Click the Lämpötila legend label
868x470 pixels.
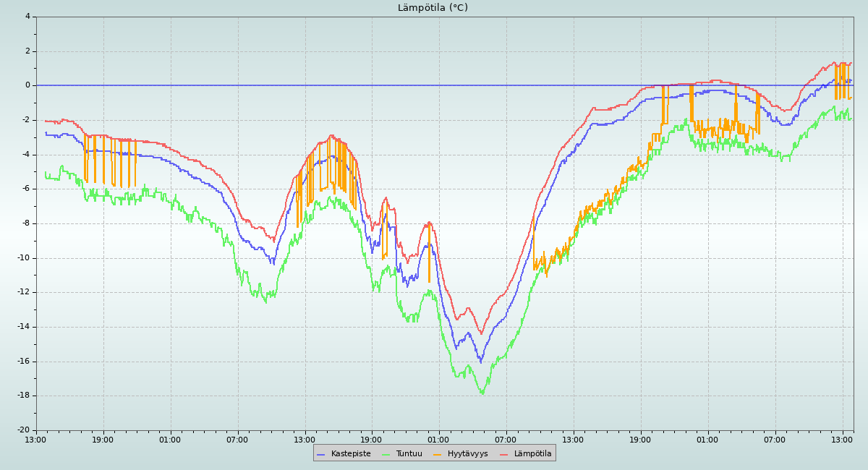tap(532, 453)
